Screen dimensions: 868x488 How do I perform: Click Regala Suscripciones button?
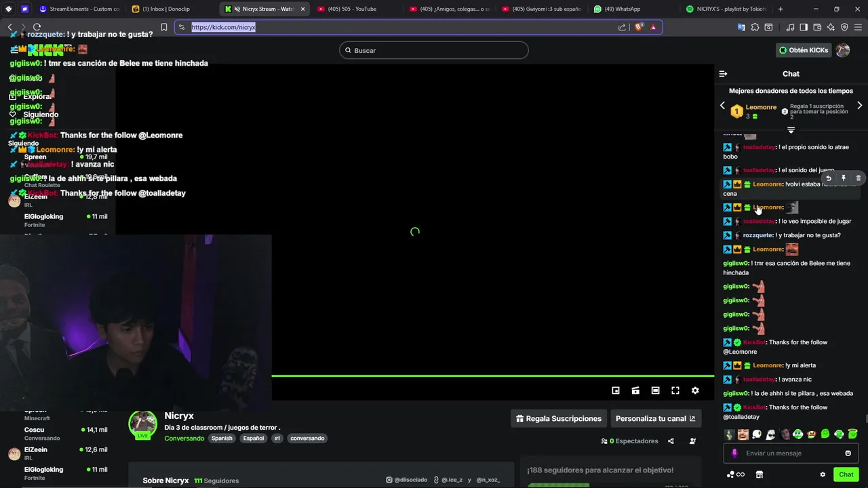click(x=559, y=419)
